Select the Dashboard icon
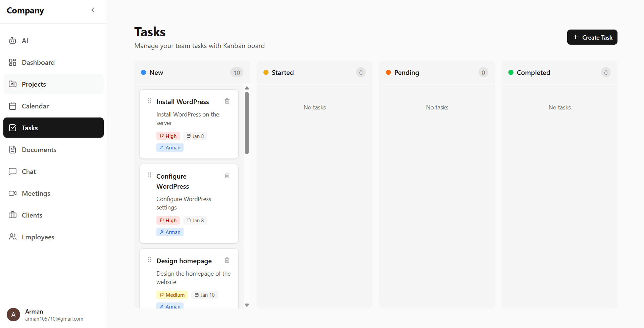Viewport: 644px width, 328px height. pos(12,62)
